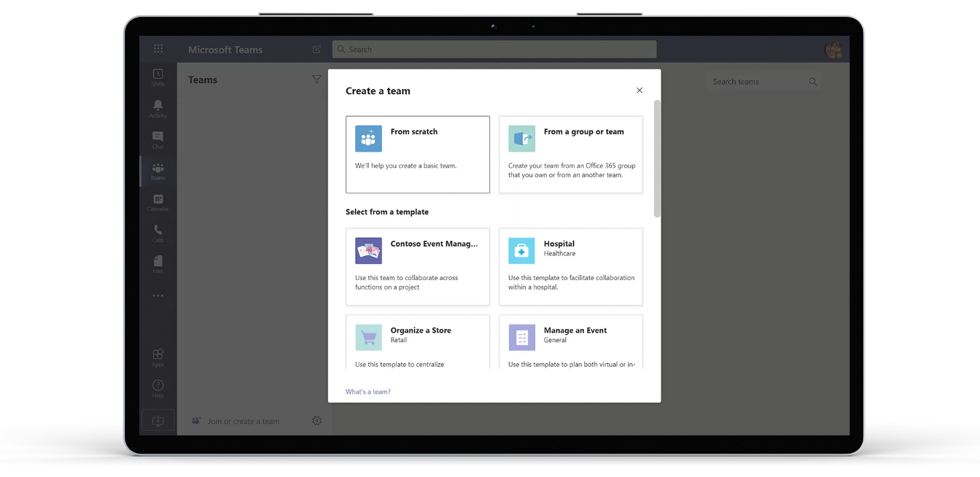Open the app launcher waffle icon
The width and height of the screenshot is (980, 477).
[x=158, y=49]
